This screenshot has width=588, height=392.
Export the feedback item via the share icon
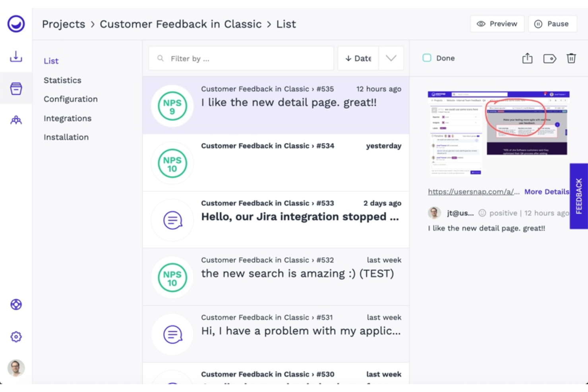click(x=527, y=58)
